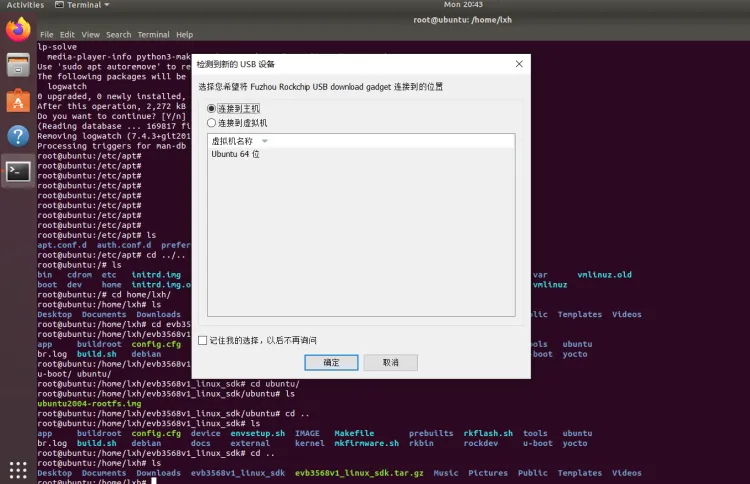This screenshot has height=484, width=750.
Task: Open the Terminal File menu
Action: [47, 34]
